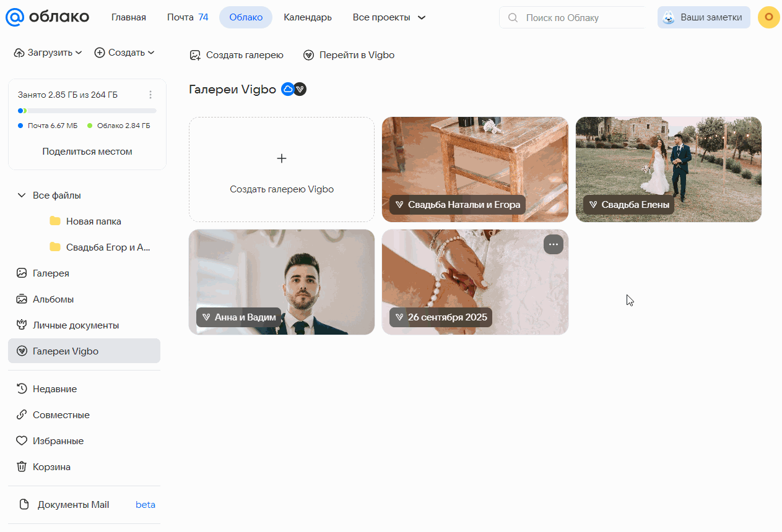Click the Mail.ru Oblako logo
Viewport: 782px width, 532px height.
[47, 17]
